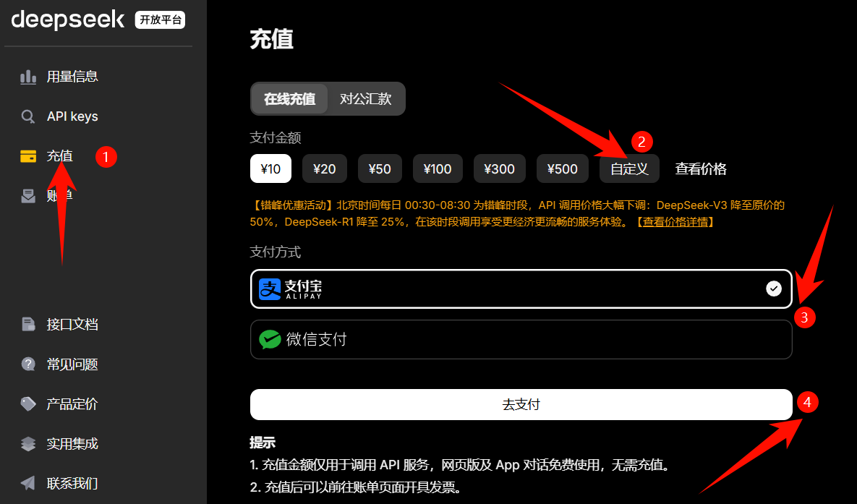The image size is (857, 504).
Task: Switch to the 对公汇款 tab
Action: pyautogui.click(x=366, y=99)
